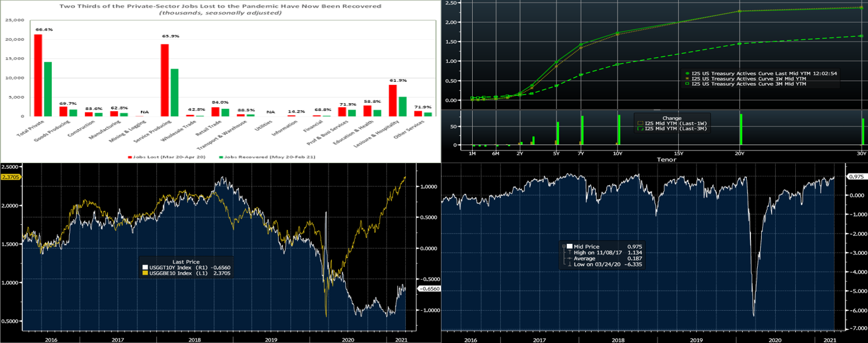
Task: Click the 0.975 last price tag
Action: [855, 177]
